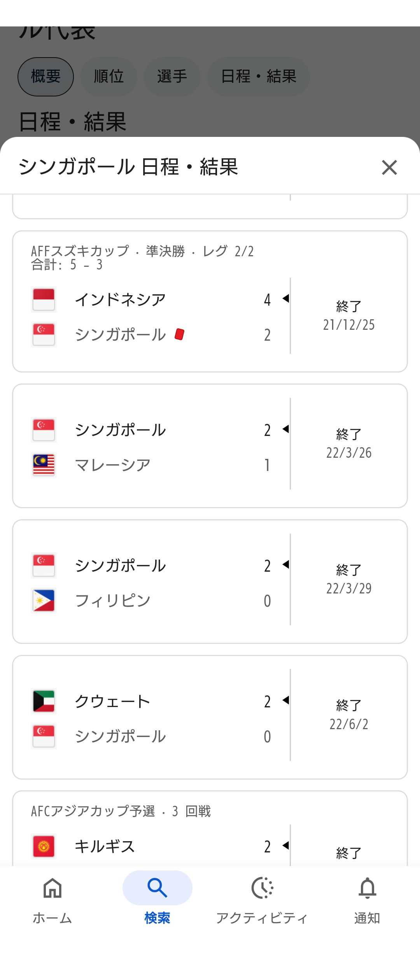Tap the Indonesia flag icon

44,299
